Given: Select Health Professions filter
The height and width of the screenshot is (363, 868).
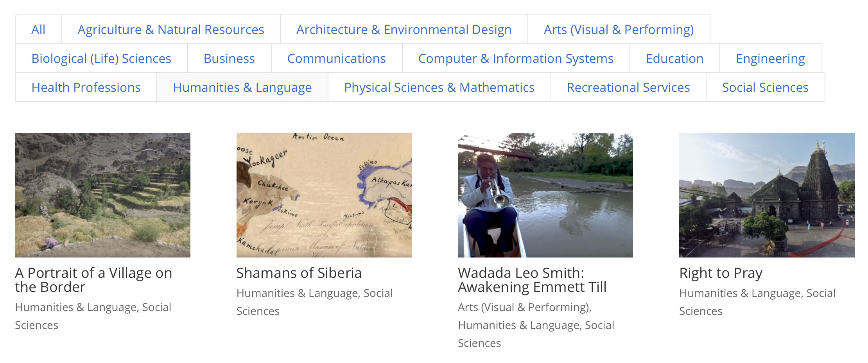Looking at the screenshot, I should click(x=86, y=87).
